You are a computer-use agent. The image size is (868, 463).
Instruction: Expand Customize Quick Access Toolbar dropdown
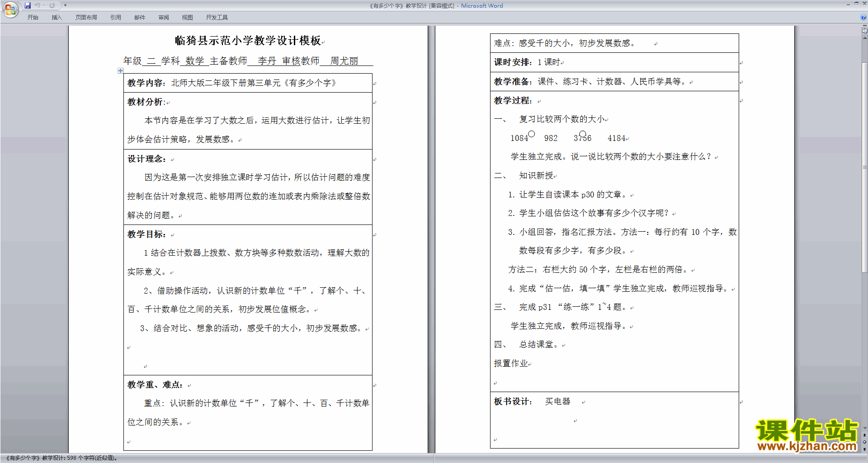click(65, 5)
